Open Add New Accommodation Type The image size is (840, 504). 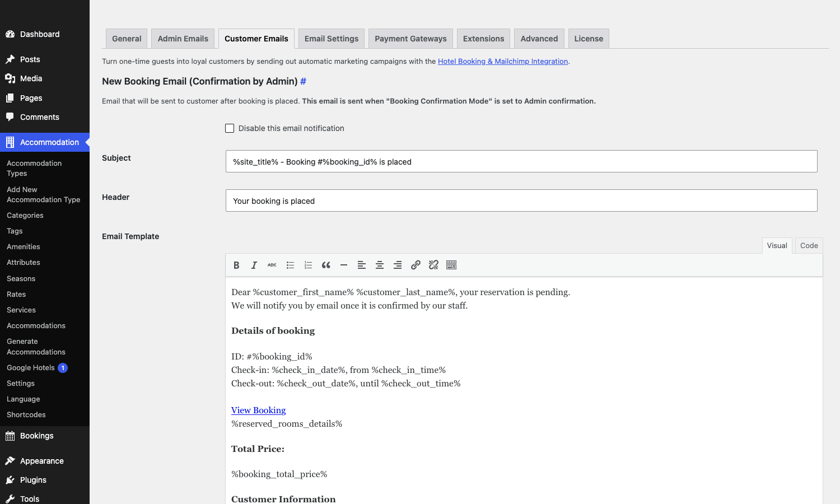(45, 194)
